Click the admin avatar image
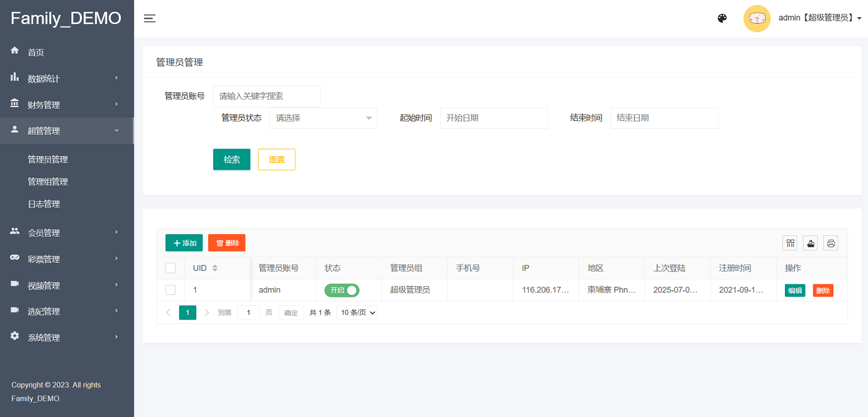This screenshot has width=868, height=417. (x=756, y=19)
